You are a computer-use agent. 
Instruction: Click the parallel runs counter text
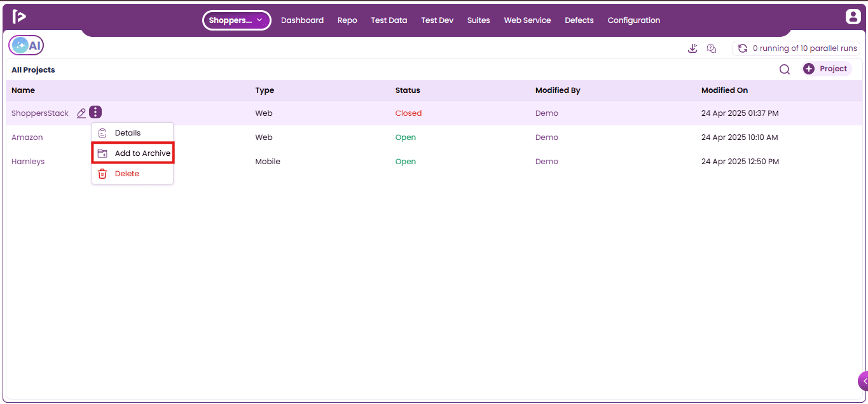pyautogui.click(x=805, y=48)
